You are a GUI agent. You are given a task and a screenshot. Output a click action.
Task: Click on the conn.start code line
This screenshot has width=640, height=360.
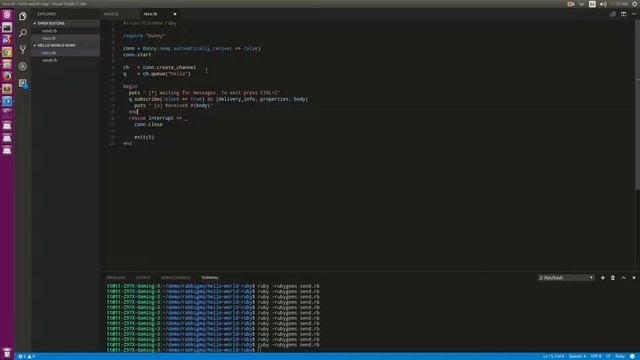pos(137,55)
